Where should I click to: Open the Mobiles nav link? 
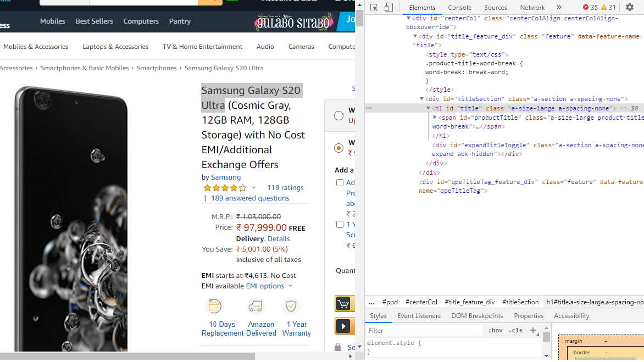[x=53, y=21]
